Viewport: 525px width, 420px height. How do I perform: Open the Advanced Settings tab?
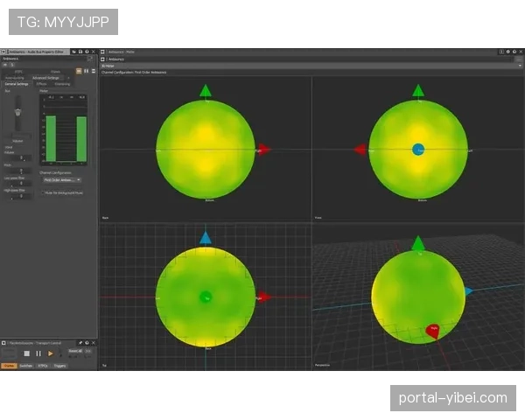coord(44,77)
